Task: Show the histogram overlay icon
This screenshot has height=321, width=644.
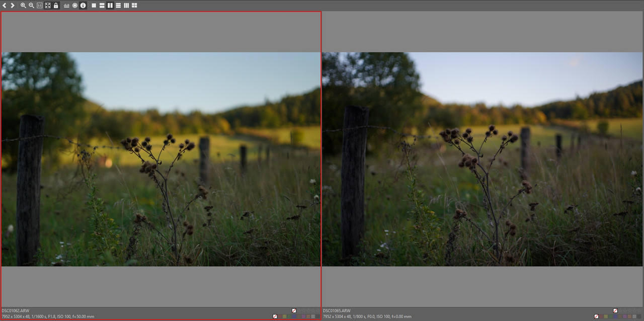Action: [66, 5]
